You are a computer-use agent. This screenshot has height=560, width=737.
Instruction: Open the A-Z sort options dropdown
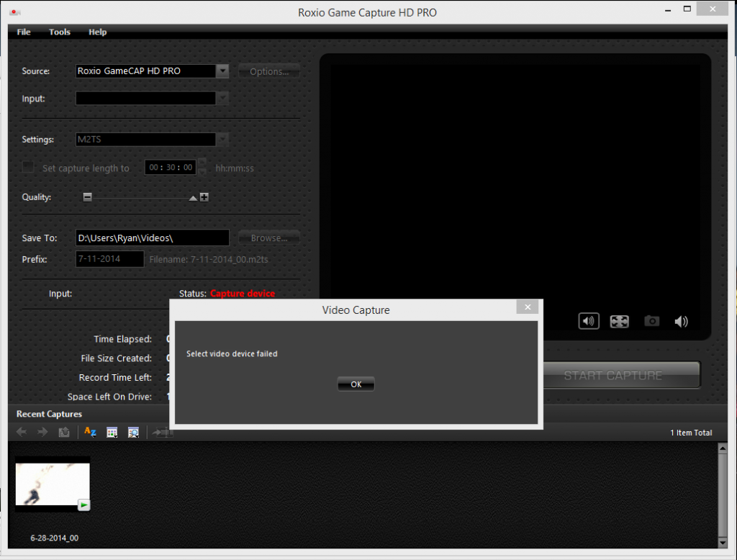[x=90, y=432]
